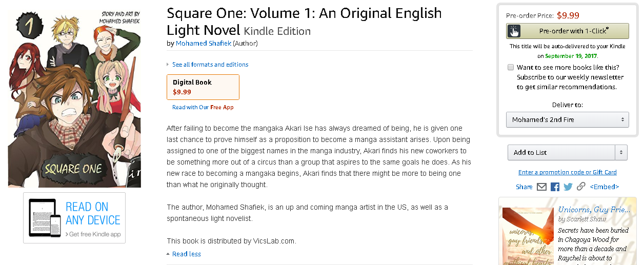Click the 1-Click hand cursor icon

[x=514, y=31]
